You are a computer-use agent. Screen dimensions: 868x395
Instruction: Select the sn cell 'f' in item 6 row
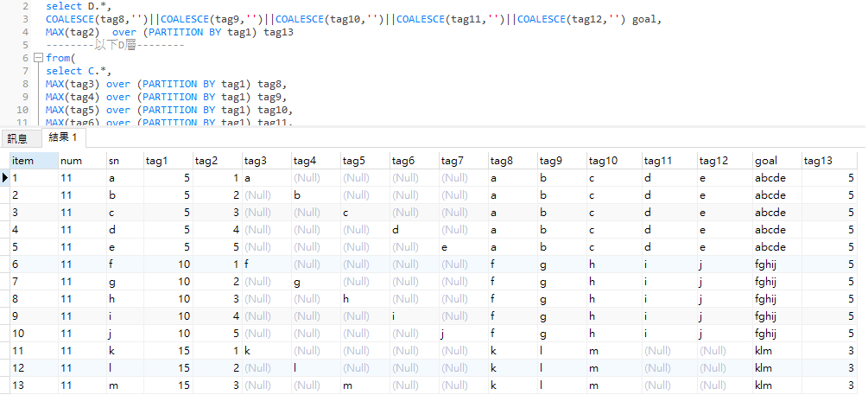pos(124,264)
